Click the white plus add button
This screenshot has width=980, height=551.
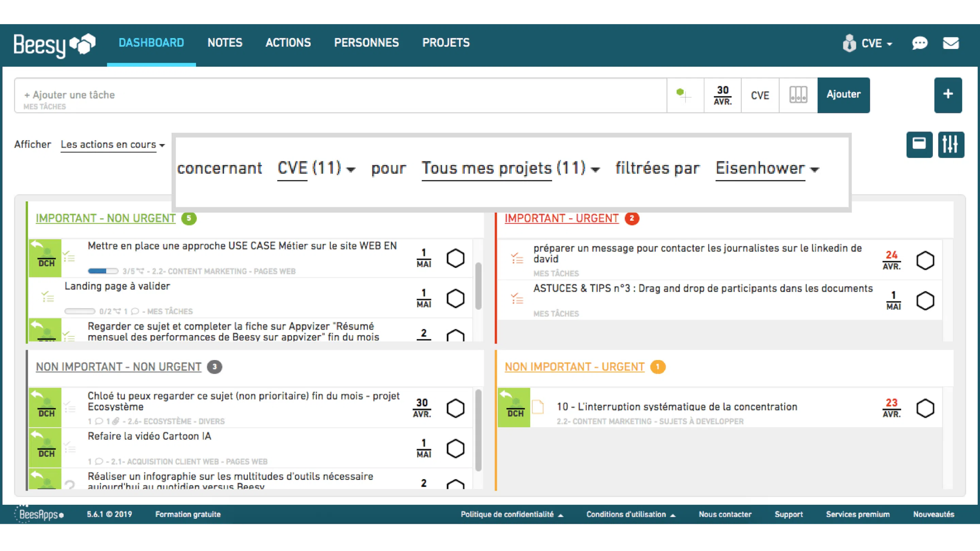tap(948, 95)
